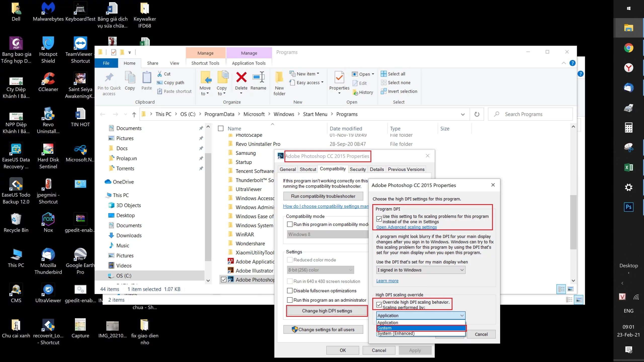Choose 'System' in the scaling dropdown list
Image resolution: width=644 pixels, height=362 pixels.
[421, 328]
